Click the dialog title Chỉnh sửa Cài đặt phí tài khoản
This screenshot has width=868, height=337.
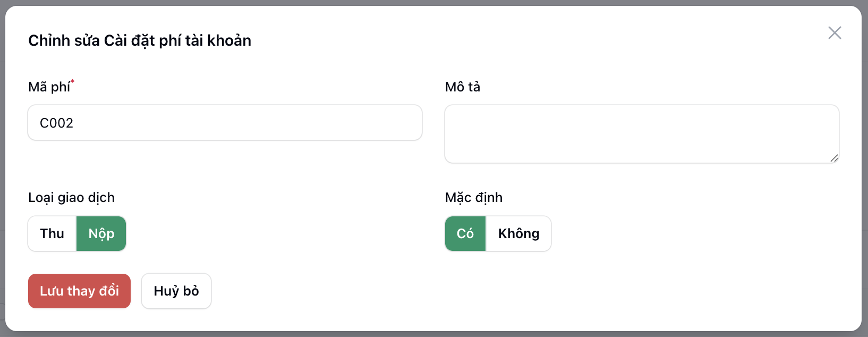pyautogui.click(x=140, y=40)
